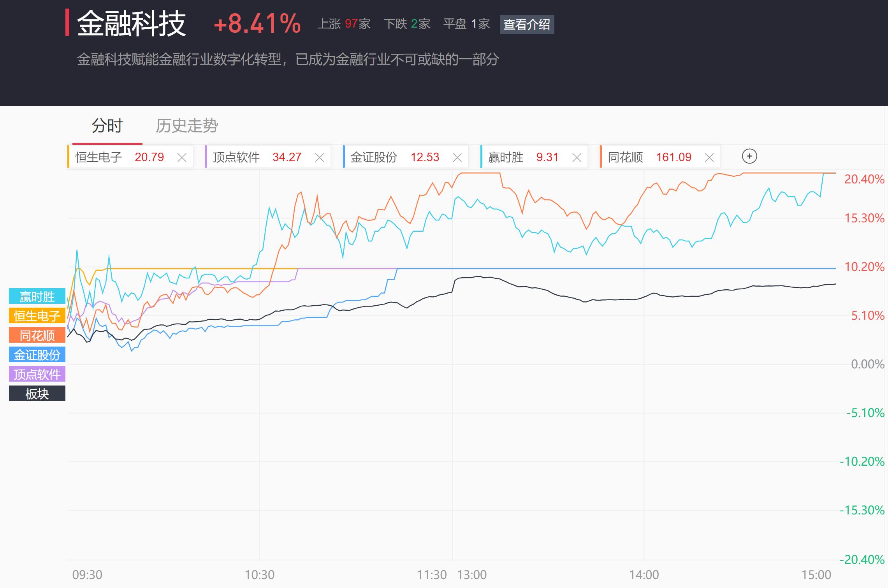Select the 恒生电子 20.79 chip

[x=130, y=157]
